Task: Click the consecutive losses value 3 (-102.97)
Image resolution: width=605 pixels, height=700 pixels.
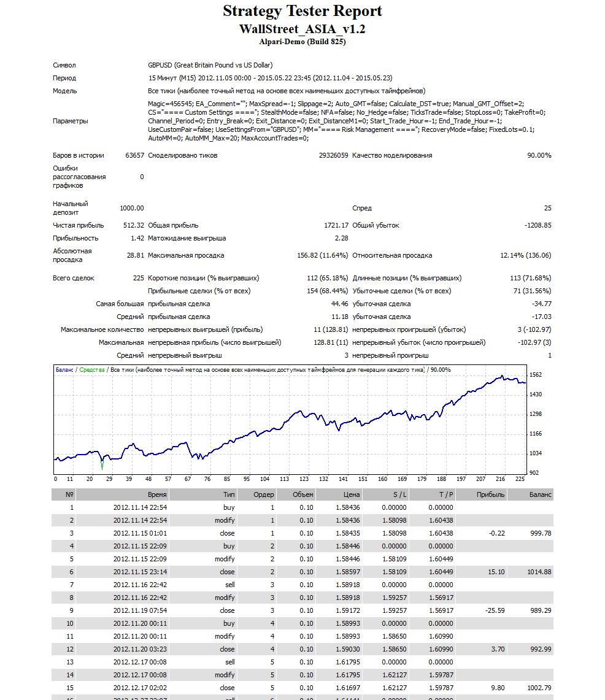Action: 534,330
